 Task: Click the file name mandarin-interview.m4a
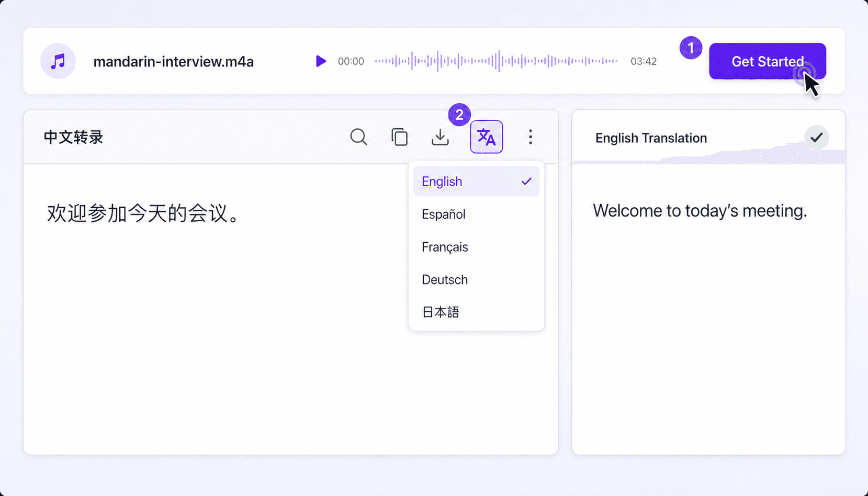173,62
